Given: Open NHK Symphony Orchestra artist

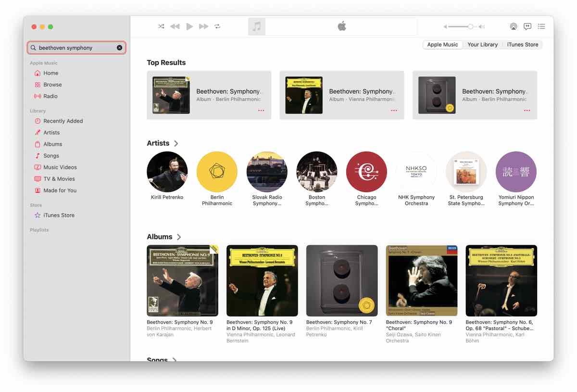Looking at the screenshot, I should pos(416,172).
